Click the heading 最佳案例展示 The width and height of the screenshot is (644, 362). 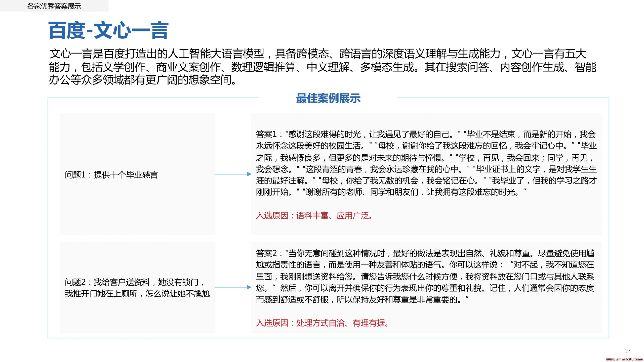coord(328,98)
